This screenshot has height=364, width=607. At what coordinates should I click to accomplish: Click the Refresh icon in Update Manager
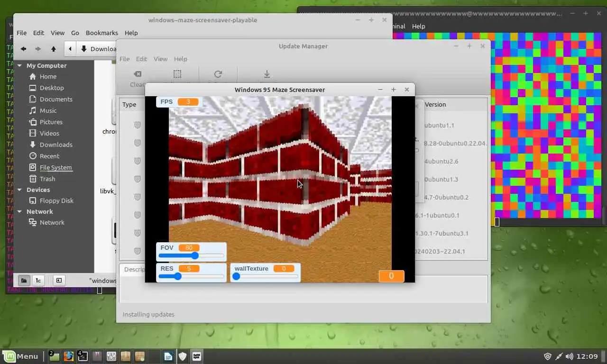218,74
